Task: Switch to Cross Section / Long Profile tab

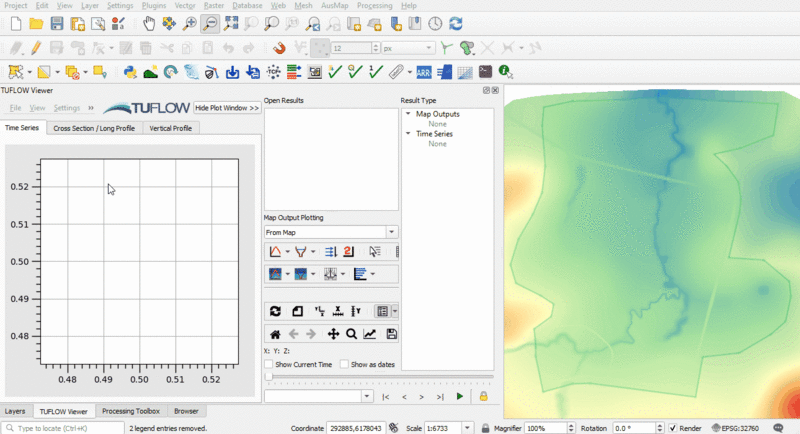Action: pos(94,128)
